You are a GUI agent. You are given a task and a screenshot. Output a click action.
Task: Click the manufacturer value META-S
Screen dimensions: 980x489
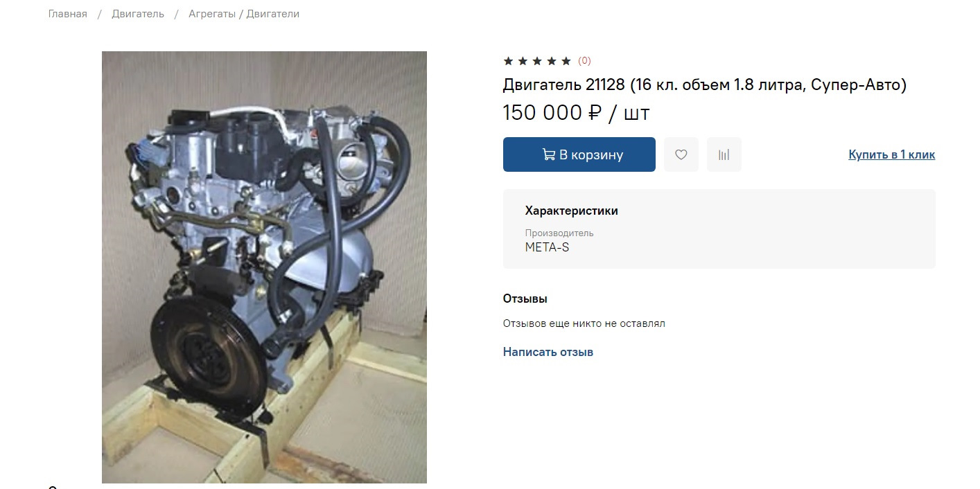click(x=547, y=247)
